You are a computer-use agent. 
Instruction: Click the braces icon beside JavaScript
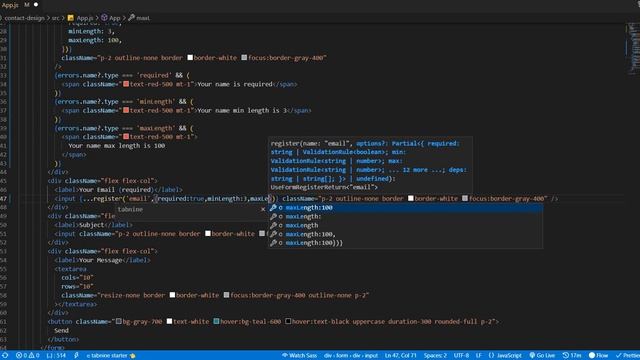491,356
